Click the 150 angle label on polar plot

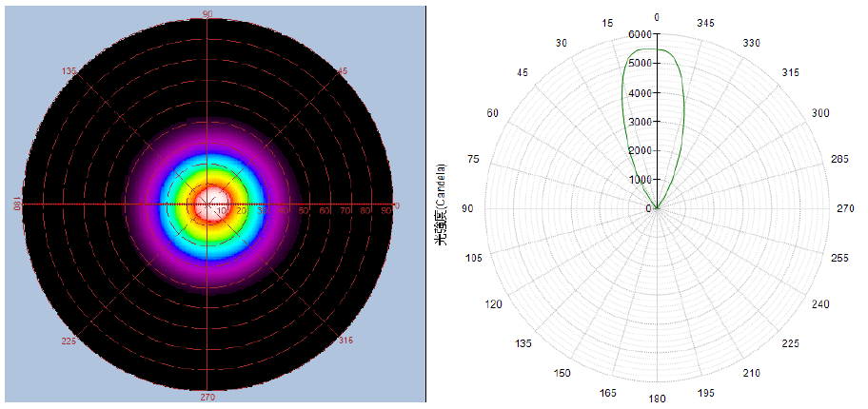[x=562, y=373]
